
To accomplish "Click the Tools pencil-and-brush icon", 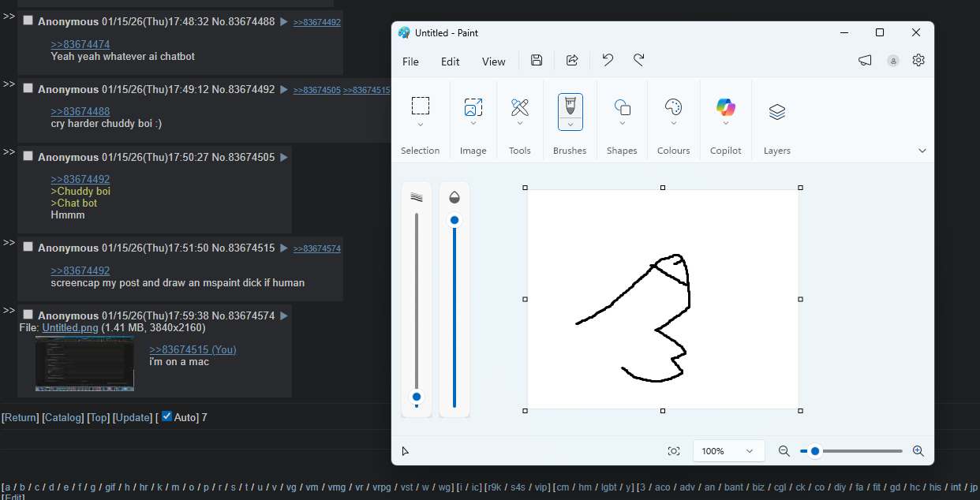I will (520, 107).
